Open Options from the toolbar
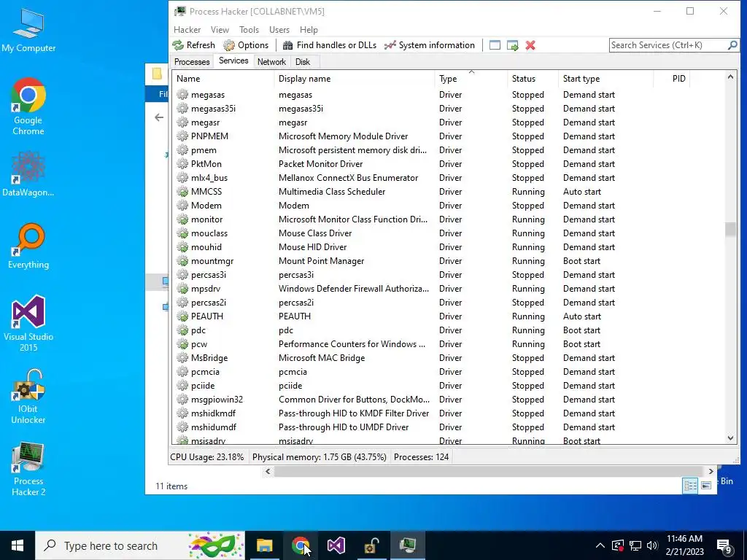747x560 pixels. (x=247, y=45)
